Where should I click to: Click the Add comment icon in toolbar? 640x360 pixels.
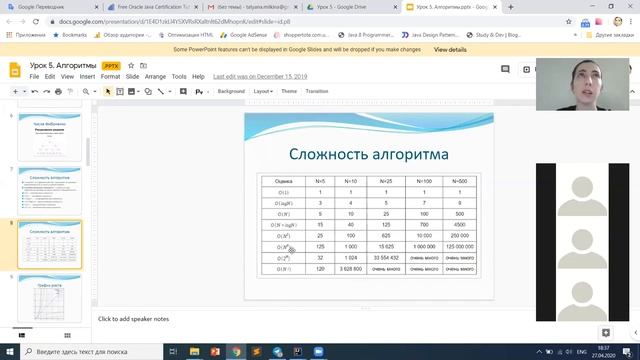click(x=183, y=91)
